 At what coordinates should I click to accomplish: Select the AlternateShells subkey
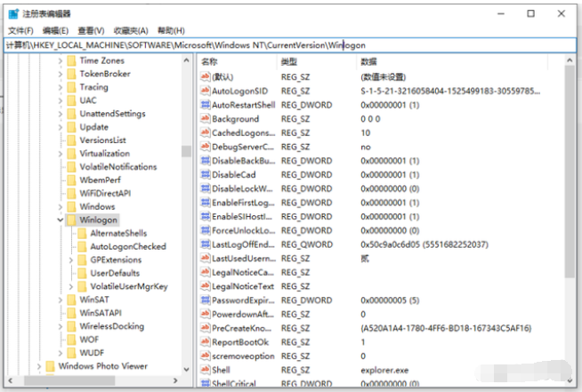(118, 233)
